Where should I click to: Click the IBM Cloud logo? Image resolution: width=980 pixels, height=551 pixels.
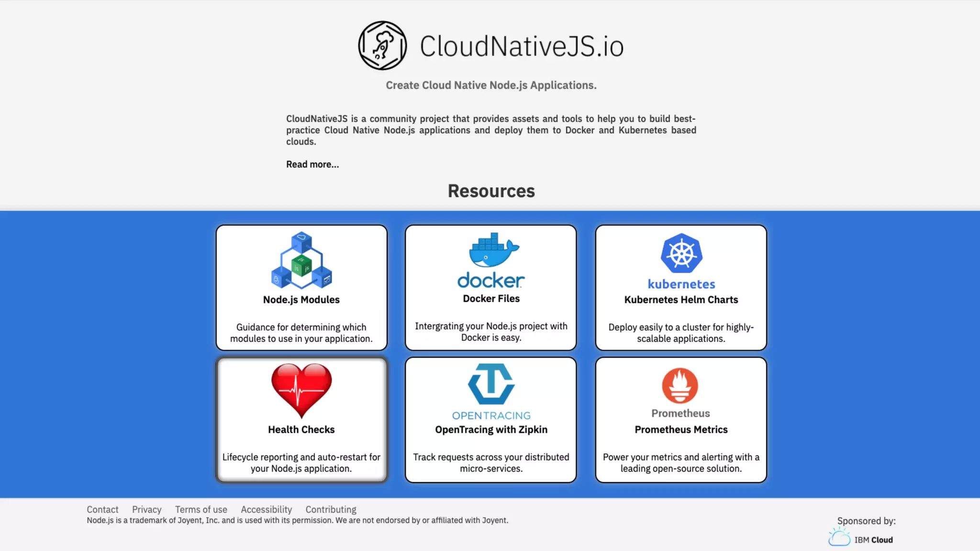(861, 538)
